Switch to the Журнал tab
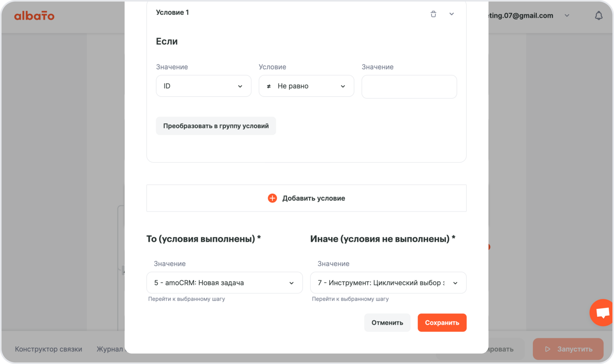614x364 pixels. pos(110,349)
